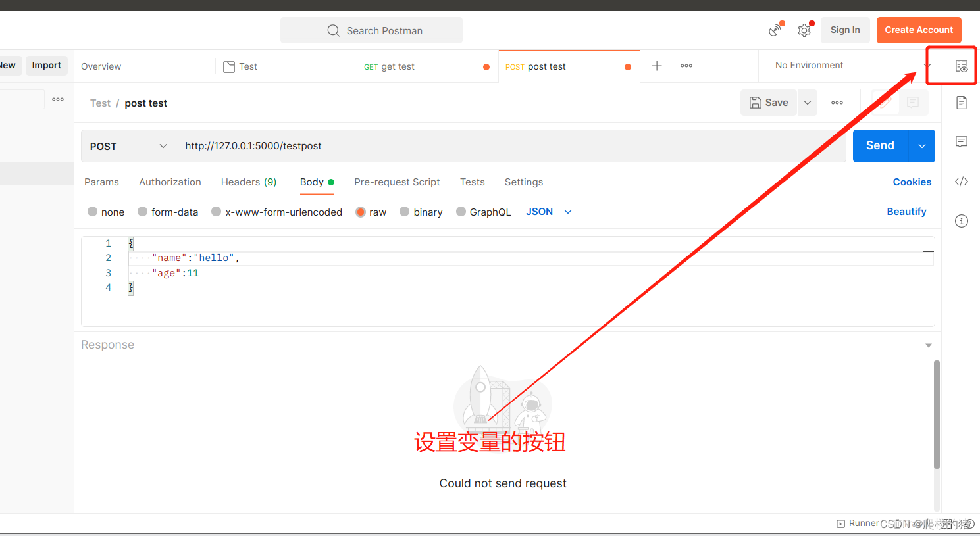This screenshot has height=536, width=980.
Task: Select x-www-form-urlencoded body type
Action: coord(216,212)
